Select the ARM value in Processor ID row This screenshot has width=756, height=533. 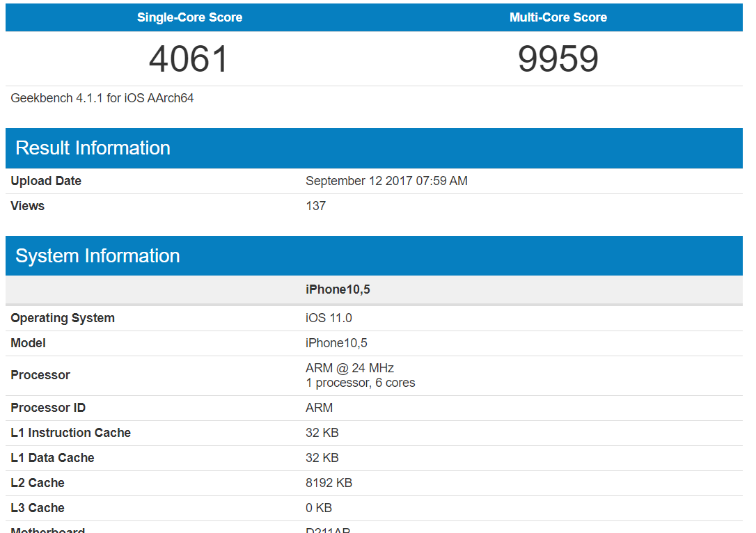[x=319, y=408]
